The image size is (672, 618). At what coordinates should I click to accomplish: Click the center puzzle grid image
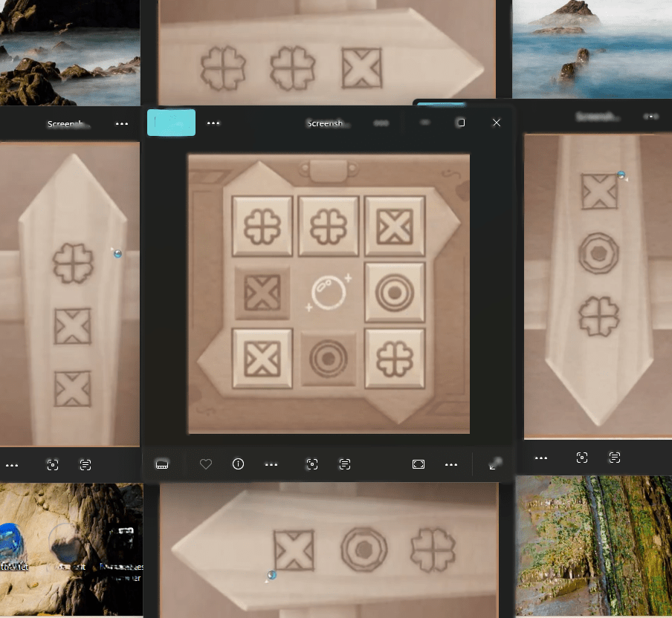point(329,293)
